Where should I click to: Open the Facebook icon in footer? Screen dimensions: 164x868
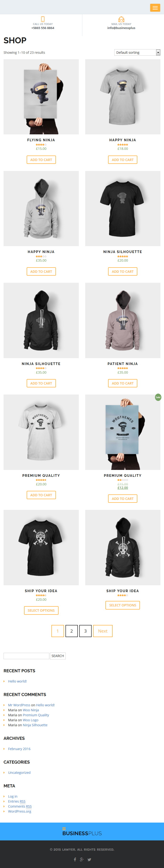pyautogui.click(x=75, y=859)
